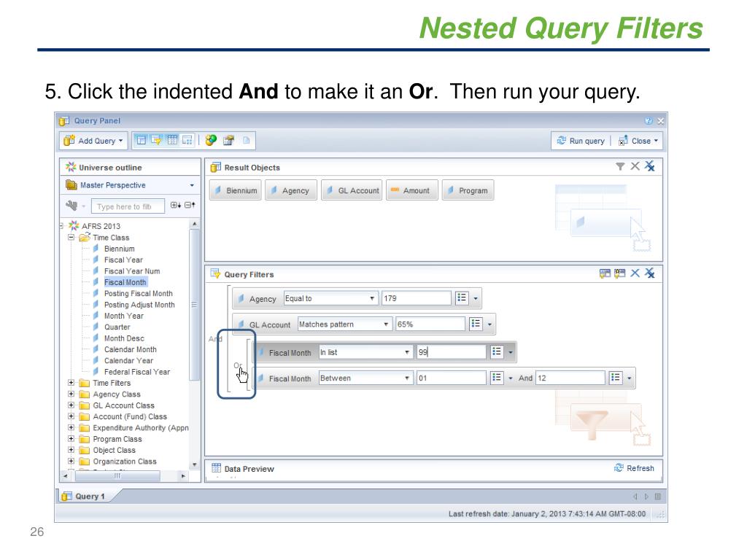The height and width of the screenshot is (560, 747).
Task: Click the add subquery icon in Query Filters
Action: pyautogui.click(x=605, y=273)
